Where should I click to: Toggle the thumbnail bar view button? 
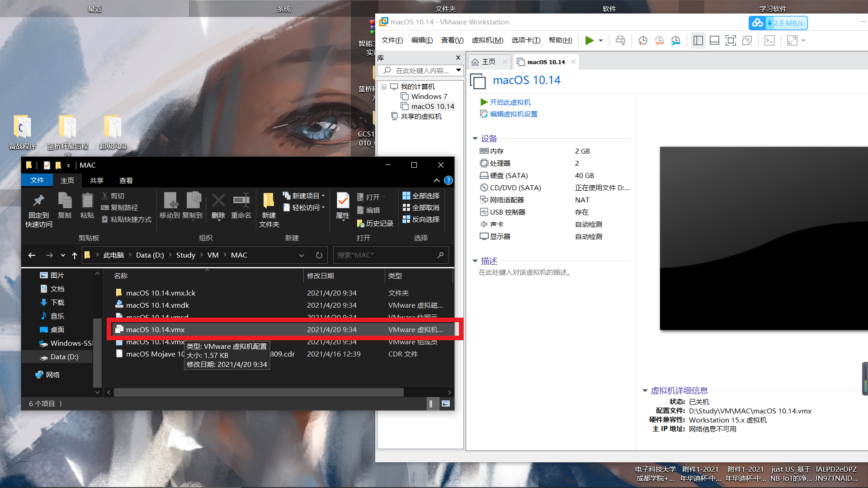[x=714, y=41]
